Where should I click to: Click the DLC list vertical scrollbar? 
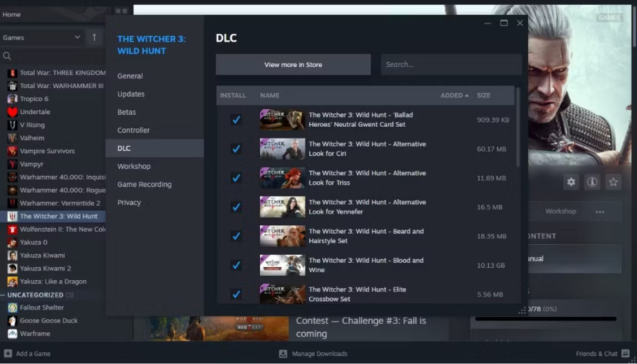pos(518,127)
